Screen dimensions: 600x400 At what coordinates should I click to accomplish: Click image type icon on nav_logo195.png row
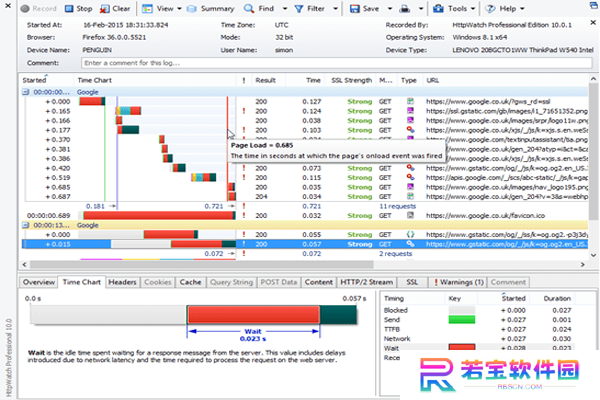[x=410, y=187]
